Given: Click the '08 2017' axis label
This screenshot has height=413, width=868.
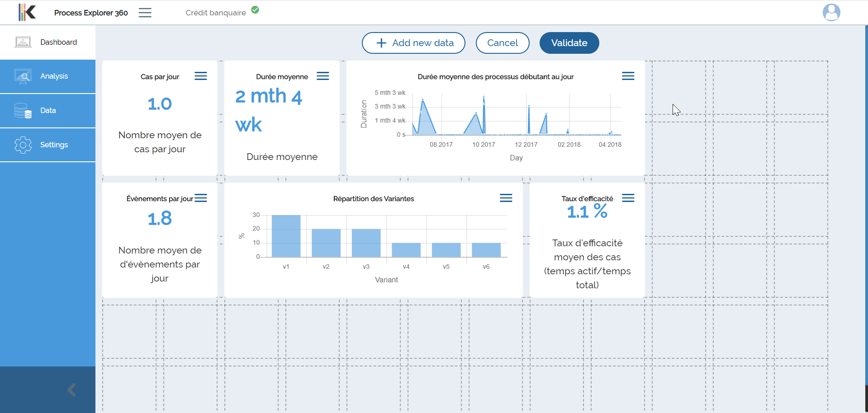Looking at the screenshot, I should point(441,145).
